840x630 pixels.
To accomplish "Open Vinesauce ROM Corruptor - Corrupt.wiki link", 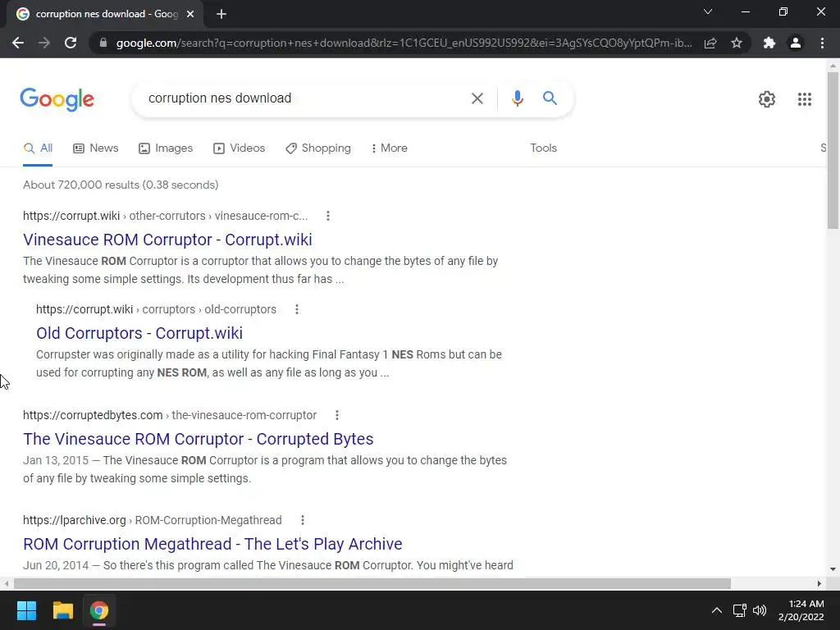I will (167, 240).
